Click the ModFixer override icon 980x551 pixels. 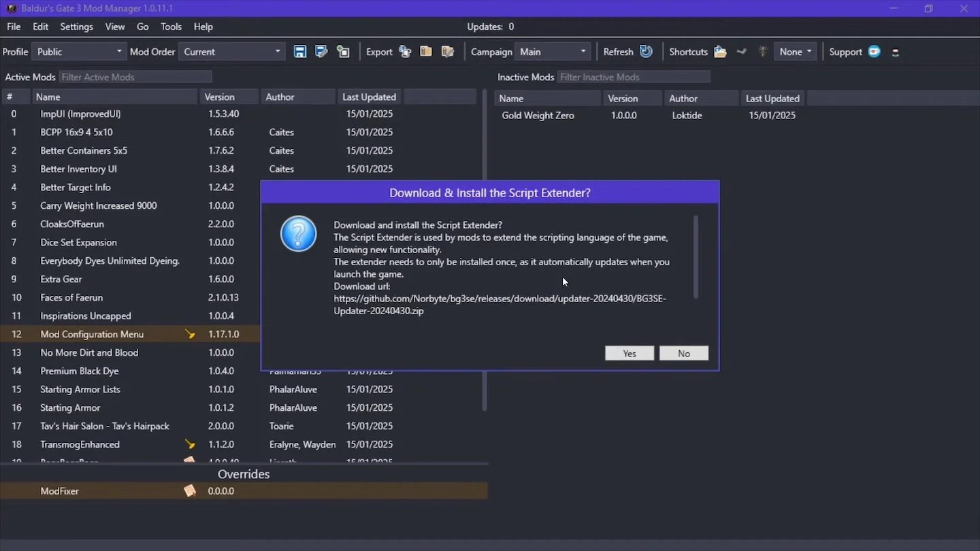[190, 490]
